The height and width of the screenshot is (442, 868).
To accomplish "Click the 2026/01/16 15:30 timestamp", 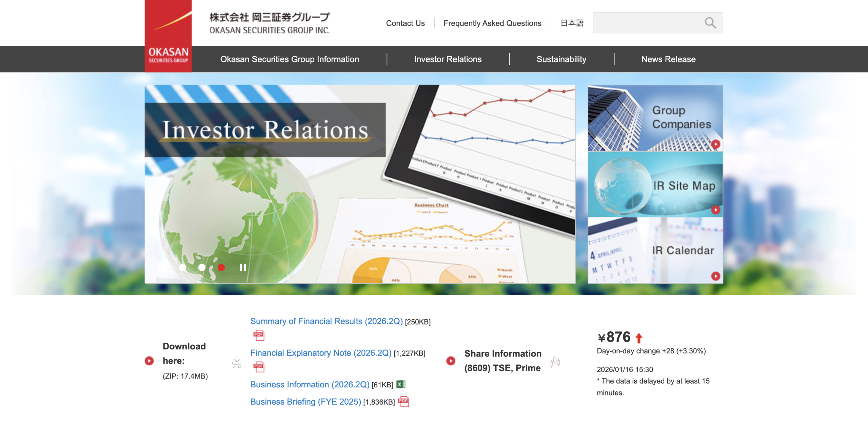I will 625,369.
